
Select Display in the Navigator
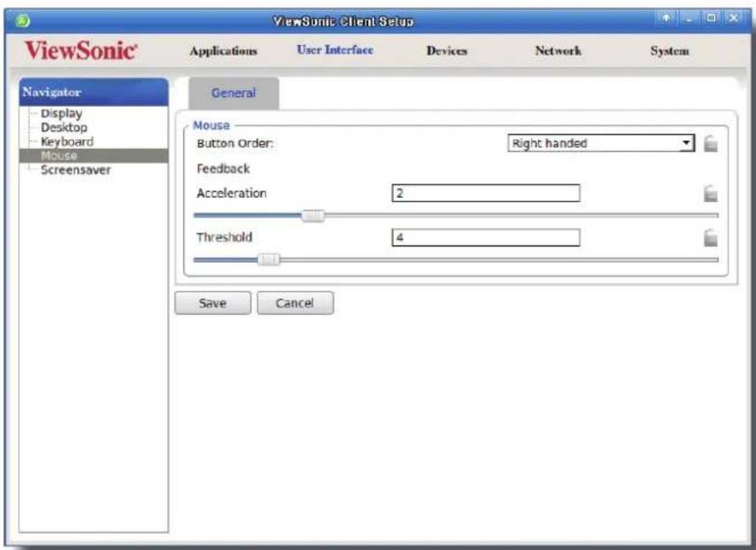tap(61, 113)
